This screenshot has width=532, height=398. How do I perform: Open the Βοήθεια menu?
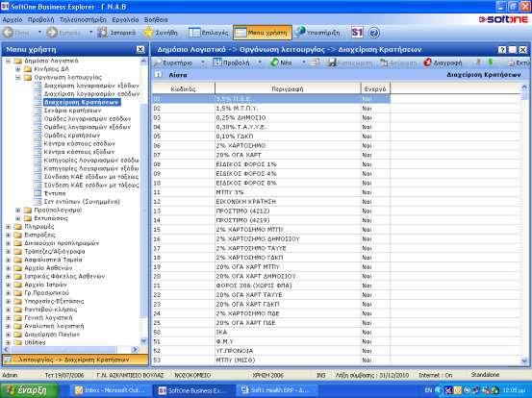pos(156,19)
